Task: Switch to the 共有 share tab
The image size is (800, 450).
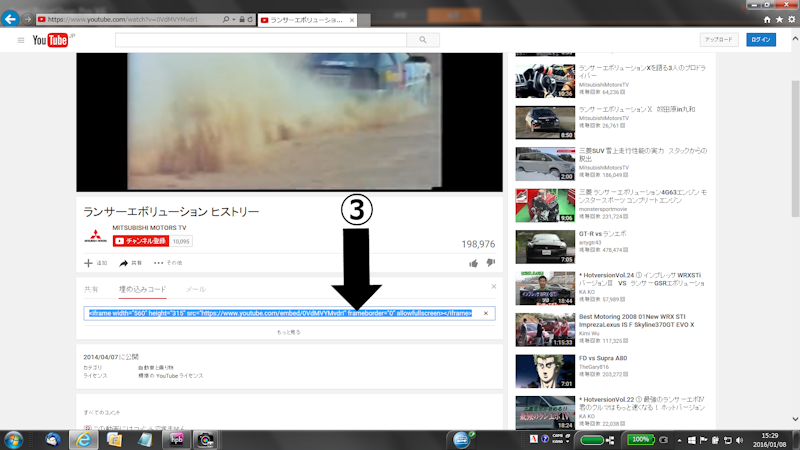Action: (91, 289)
